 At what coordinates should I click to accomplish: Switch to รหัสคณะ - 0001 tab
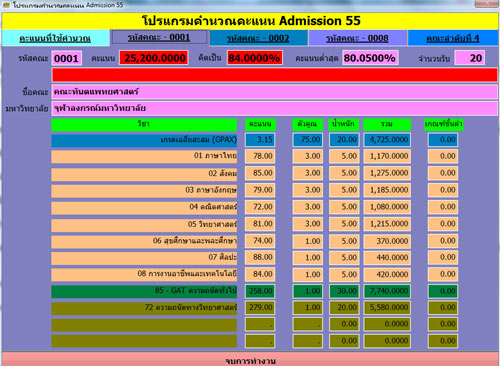coord(159,37)
